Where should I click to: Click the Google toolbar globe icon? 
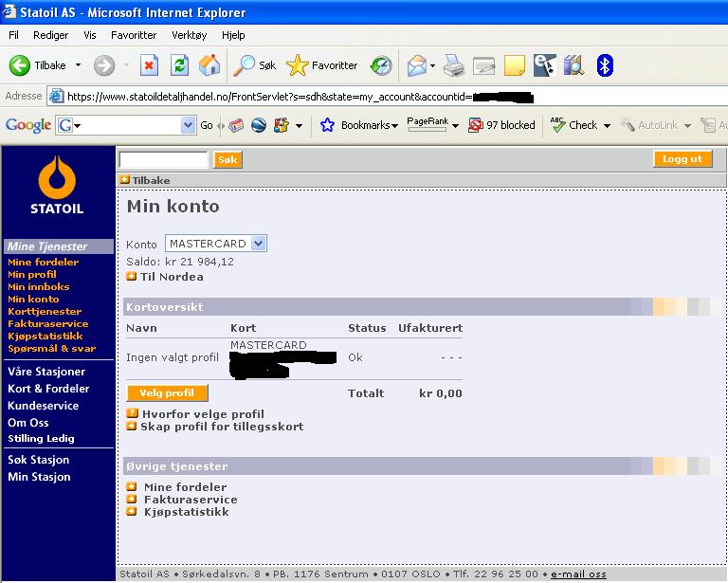[x=259, y=125]
